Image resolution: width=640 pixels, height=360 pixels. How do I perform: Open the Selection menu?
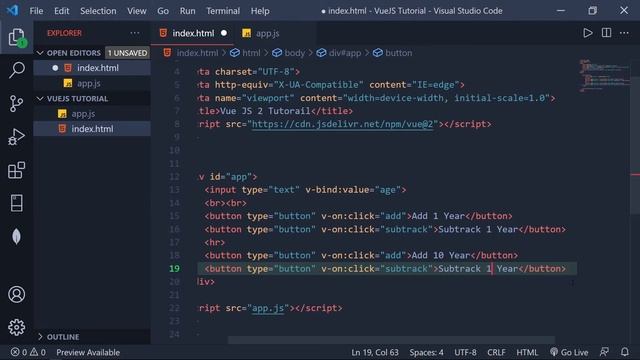[x=98, y=11]
